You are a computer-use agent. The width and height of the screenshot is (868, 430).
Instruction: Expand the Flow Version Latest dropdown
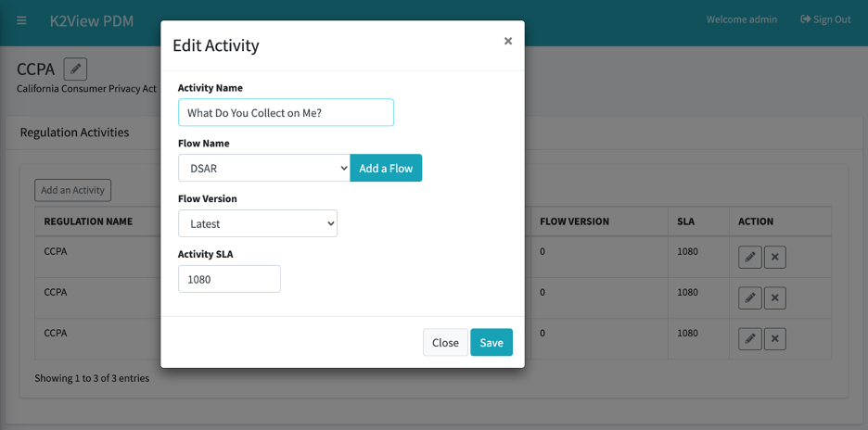tap(258, 223)
